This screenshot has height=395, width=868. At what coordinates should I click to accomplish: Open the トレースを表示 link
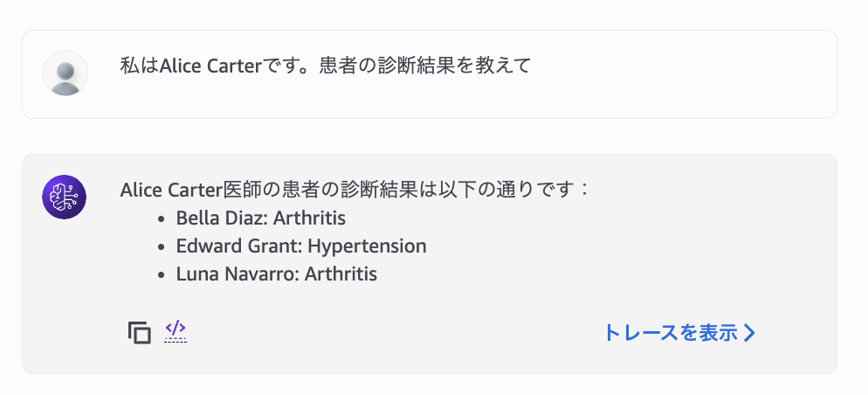click(x=670, y=333)
